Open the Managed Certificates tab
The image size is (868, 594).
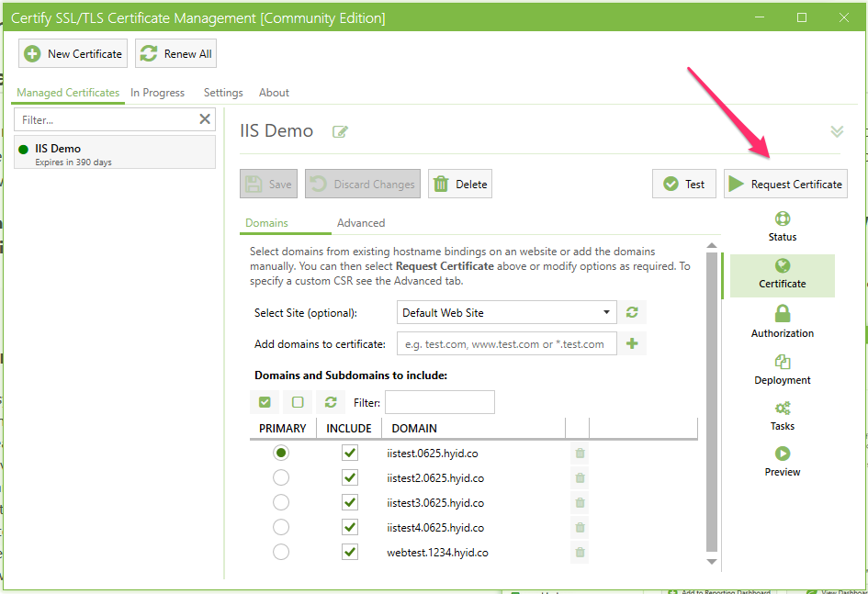pyautogui.click(x=68, y=93)
